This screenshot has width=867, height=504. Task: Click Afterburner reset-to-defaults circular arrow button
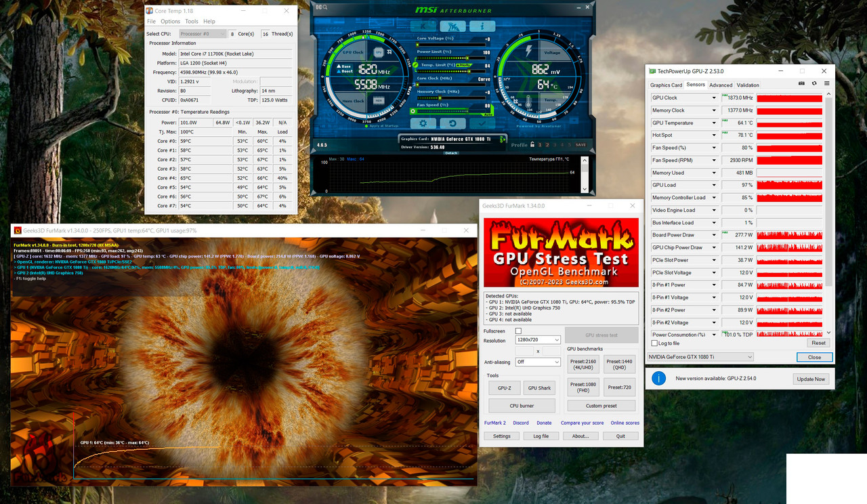point(452,123)
